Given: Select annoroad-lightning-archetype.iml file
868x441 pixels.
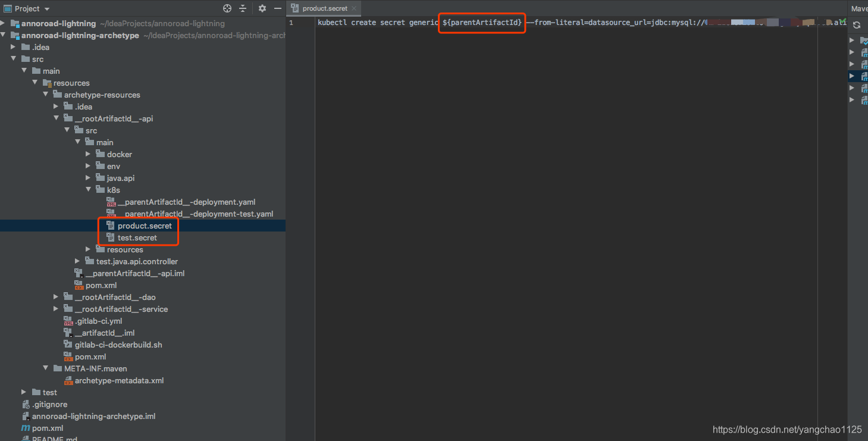Looking at the screenshot, I should point(93,416).
